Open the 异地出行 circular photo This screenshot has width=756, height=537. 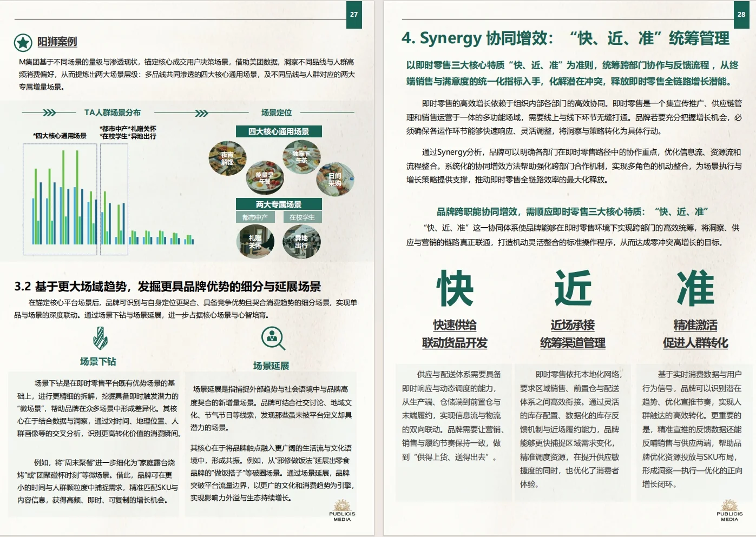(301, 241)
